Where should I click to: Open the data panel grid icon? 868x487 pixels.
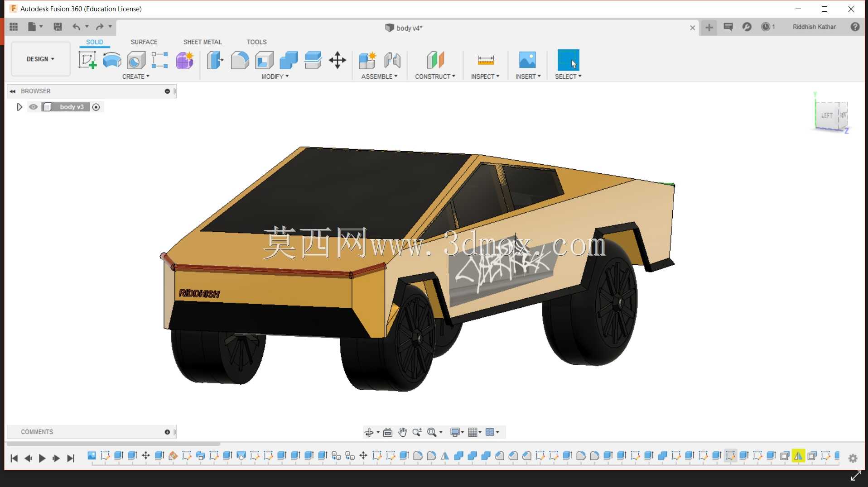coord(14,27)
